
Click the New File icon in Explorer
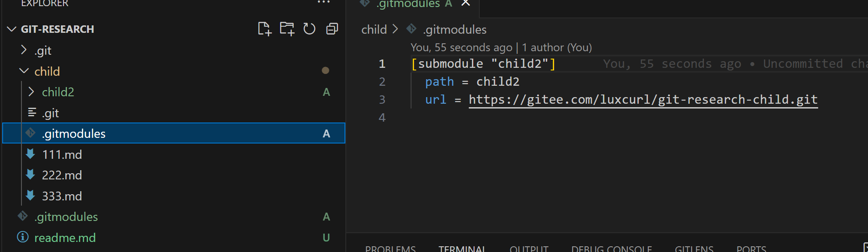point(264,29)
